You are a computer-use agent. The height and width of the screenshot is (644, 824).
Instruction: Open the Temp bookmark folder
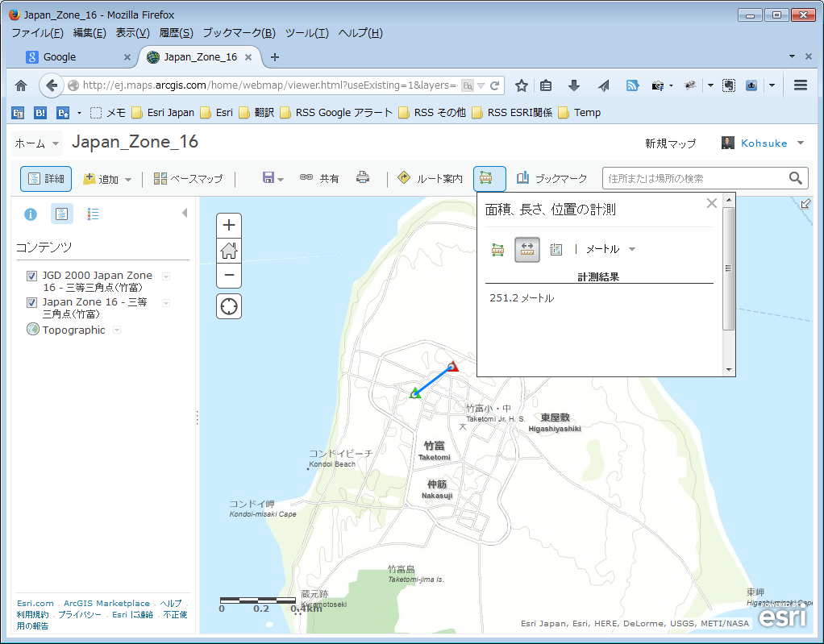click(x=579, y=112)
